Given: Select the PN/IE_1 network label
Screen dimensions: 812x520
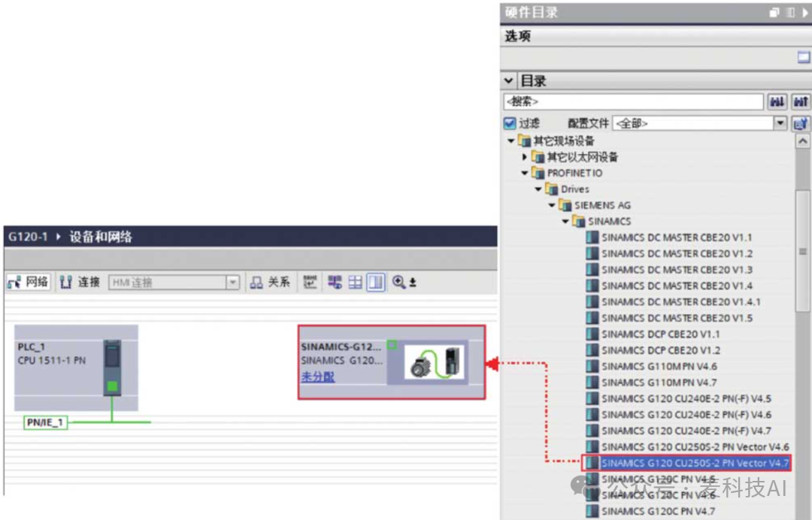Looking at the screenshot, I should (x=46, y=422).
